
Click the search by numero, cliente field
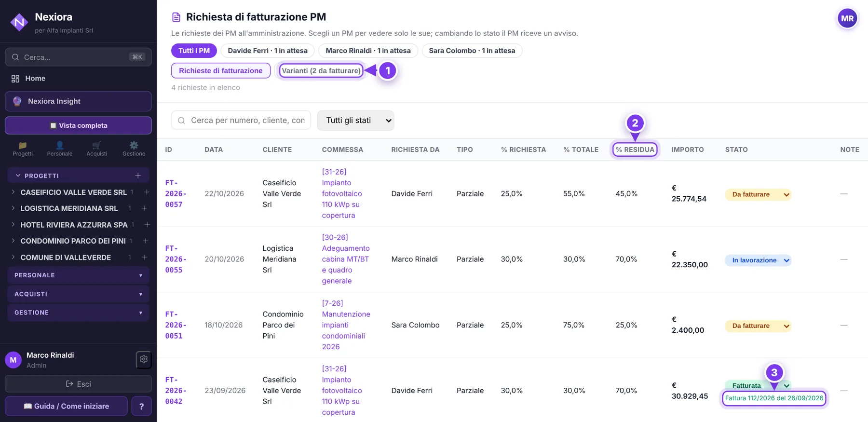coord(241,121)
